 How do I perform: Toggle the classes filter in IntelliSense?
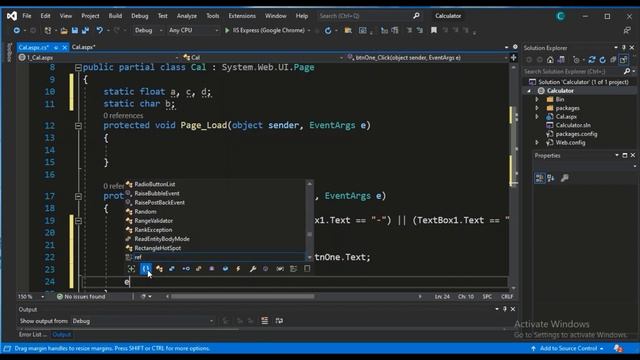tap(159, 269)
